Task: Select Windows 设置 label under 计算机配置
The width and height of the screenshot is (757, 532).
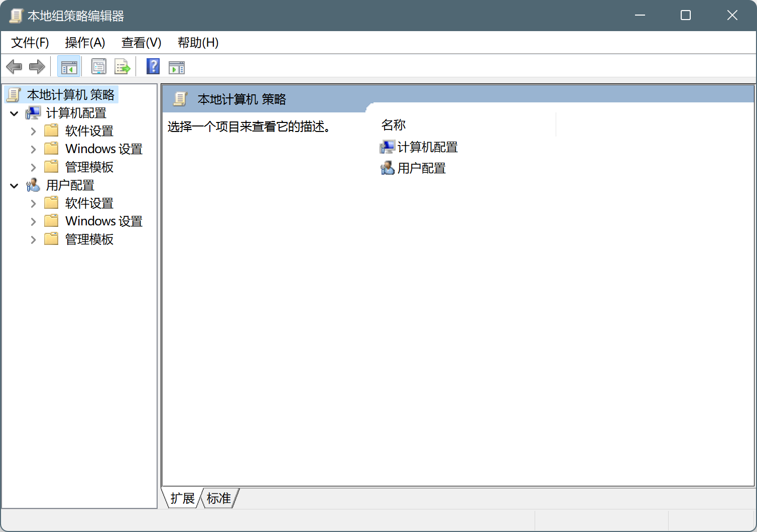Action: [x=104, y=149]
